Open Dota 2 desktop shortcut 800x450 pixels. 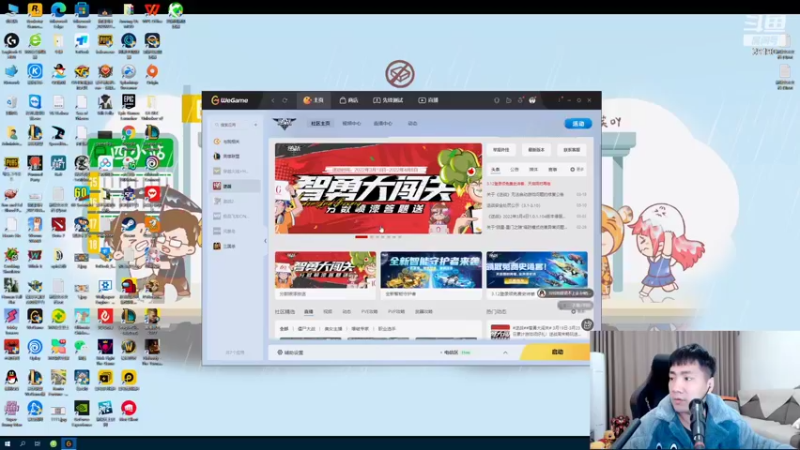point(58,228)
